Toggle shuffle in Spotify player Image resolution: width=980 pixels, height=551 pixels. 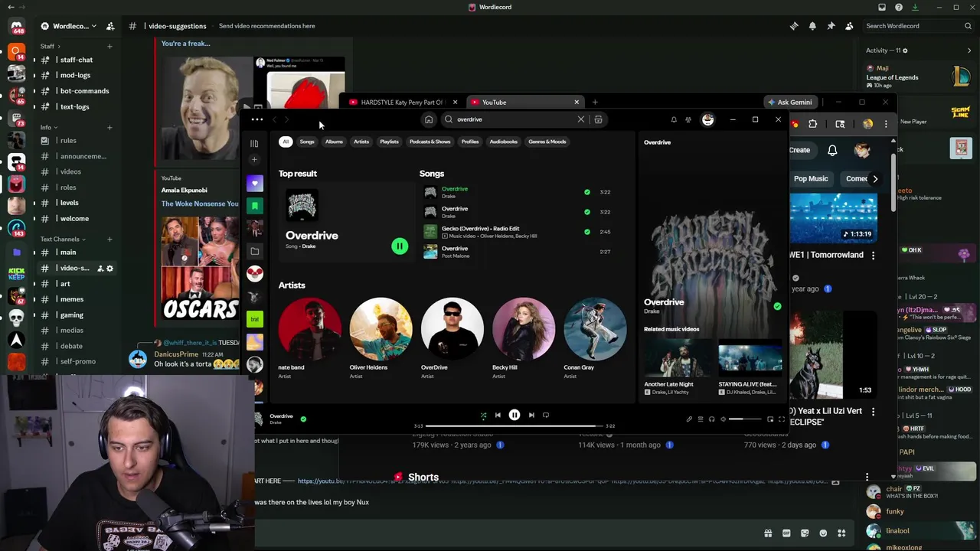coord(483,415)
